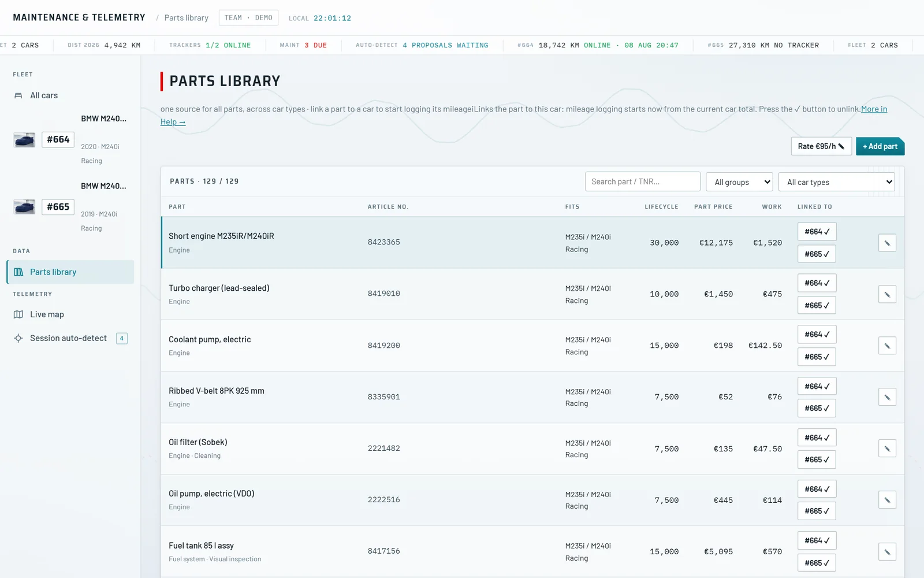
Task: Open the All car types dropdown
Action: [836, 181]
